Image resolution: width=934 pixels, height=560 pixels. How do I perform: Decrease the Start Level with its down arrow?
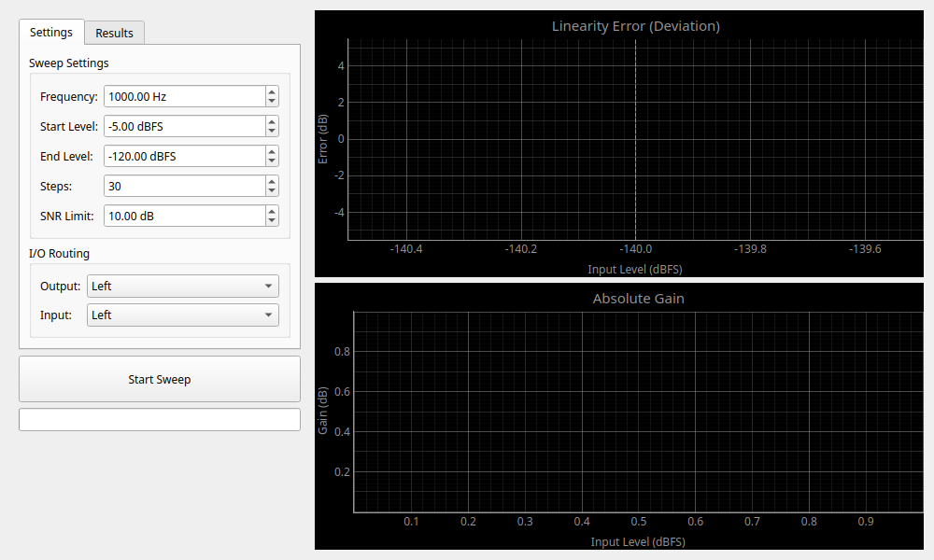(271, 131)
